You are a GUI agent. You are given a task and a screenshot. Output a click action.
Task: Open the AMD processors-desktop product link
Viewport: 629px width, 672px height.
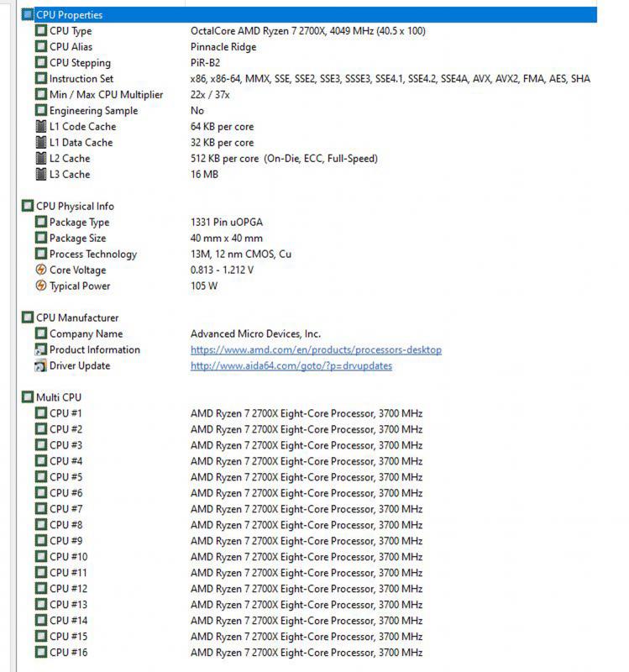point(317,349)
